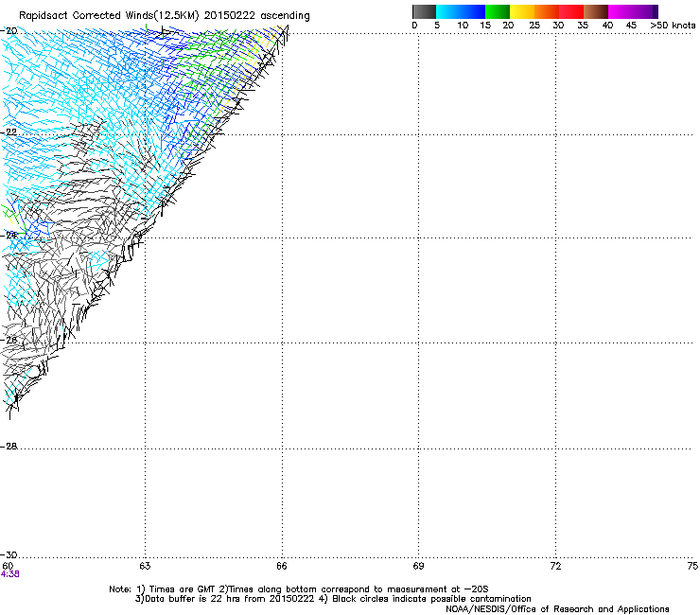Click the longitude label '75'

click(692, 566)
